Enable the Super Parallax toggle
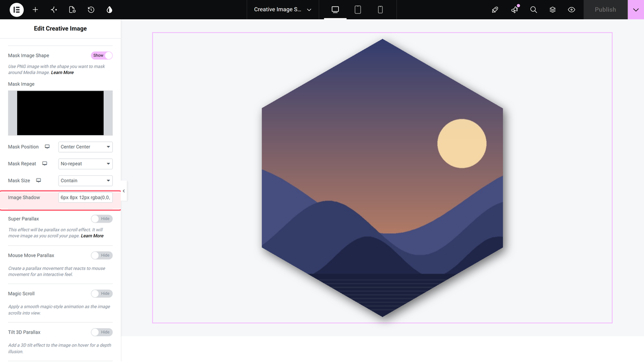The width and height of the screenshot is (644, 362). tap(101, 219)
